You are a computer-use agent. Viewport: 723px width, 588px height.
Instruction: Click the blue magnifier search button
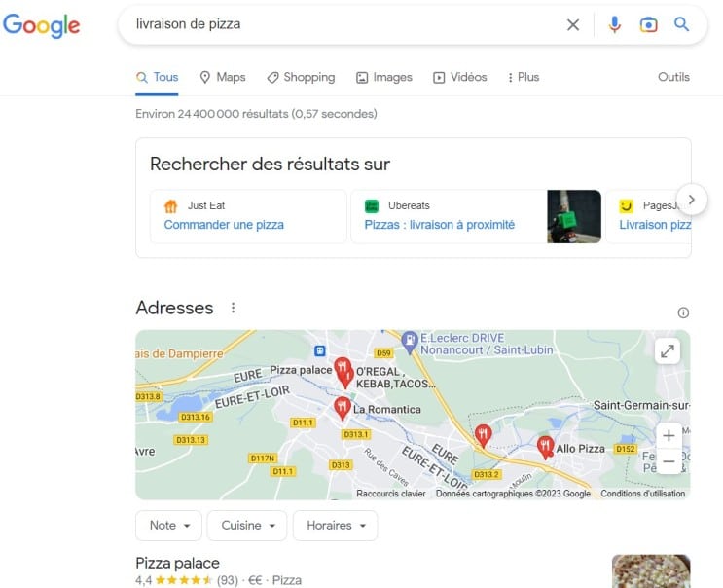(681, 24)
